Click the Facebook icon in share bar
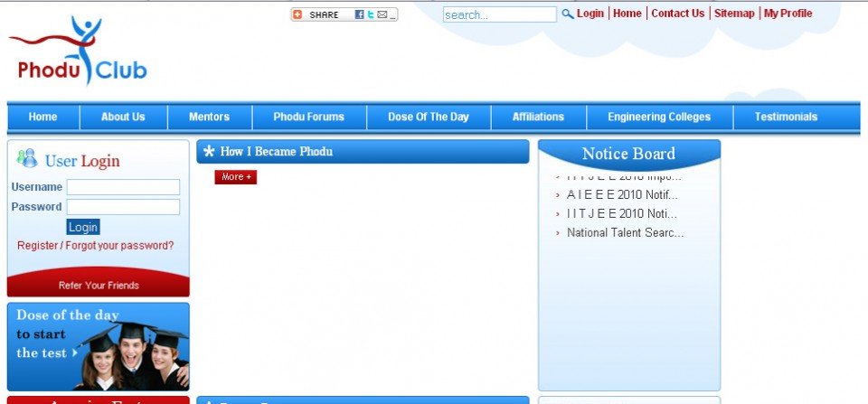 (359, 14)
